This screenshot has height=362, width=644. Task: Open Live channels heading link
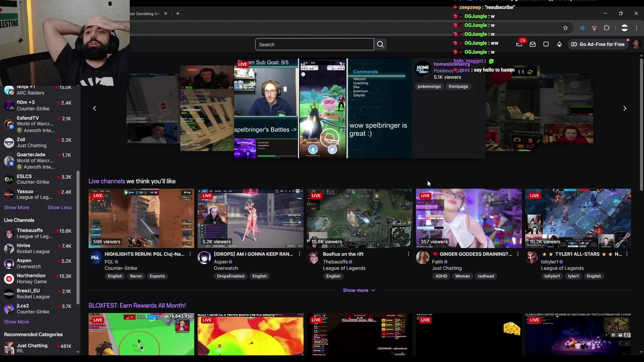point(107,181)
